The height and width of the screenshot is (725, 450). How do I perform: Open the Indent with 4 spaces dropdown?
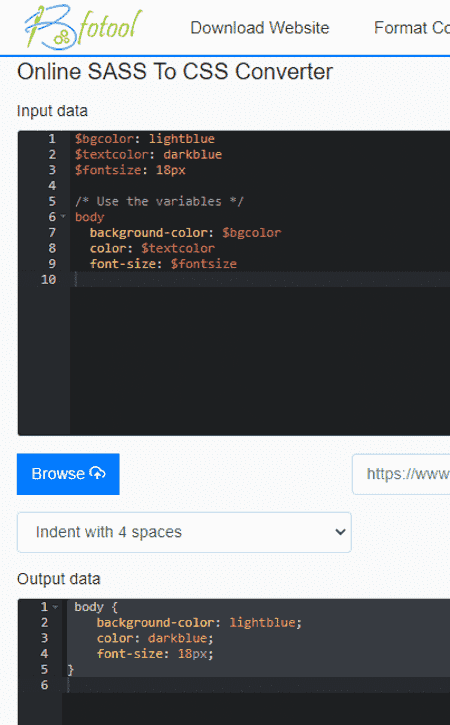click(x=184, y=532)
